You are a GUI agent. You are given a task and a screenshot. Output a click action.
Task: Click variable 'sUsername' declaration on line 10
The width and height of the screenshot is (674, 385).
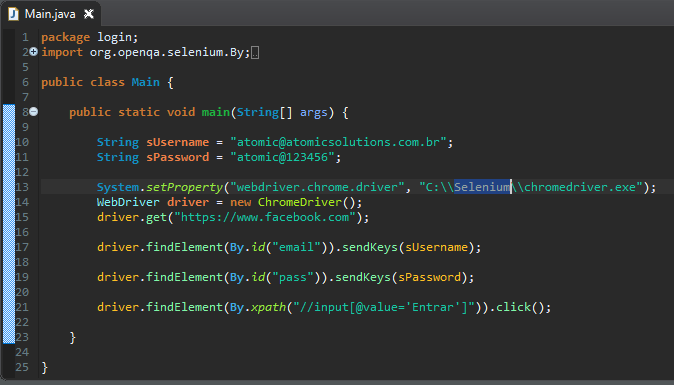178,142
